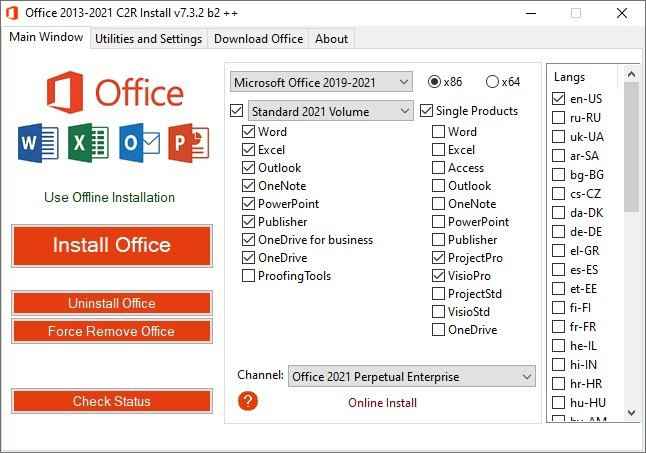Open the Download Office tab
Viewport: 646px width, 453px height.
point(258,38)
